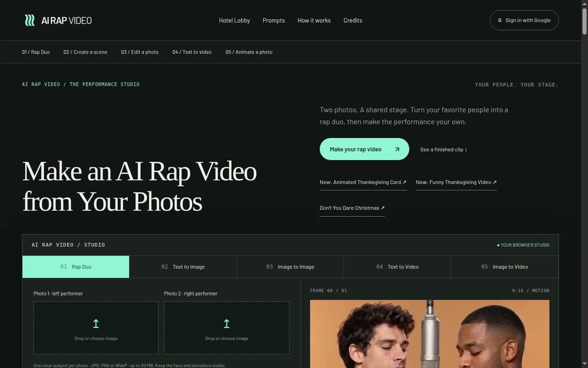Click 'AI RAP VIDEO / STUDIO' panel header
The image size is (588, 368).
click(x=68, y=245)
